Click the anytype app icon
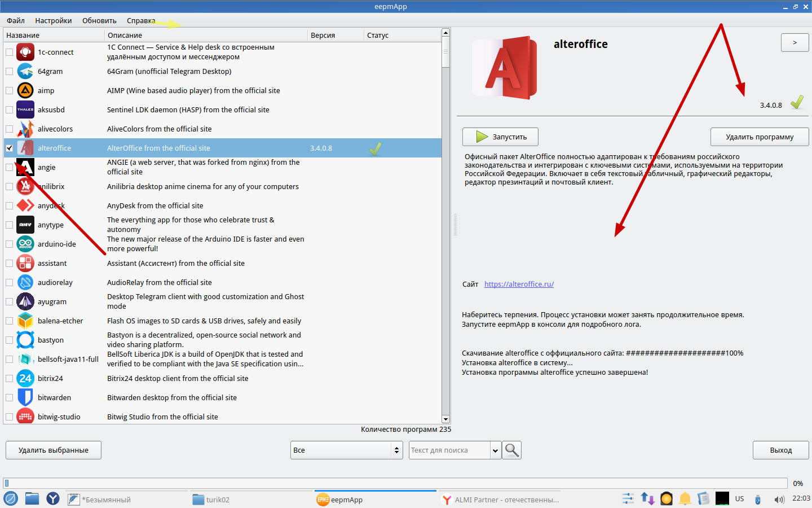Viewport: 812px width, 508px height. click(25, 225)
